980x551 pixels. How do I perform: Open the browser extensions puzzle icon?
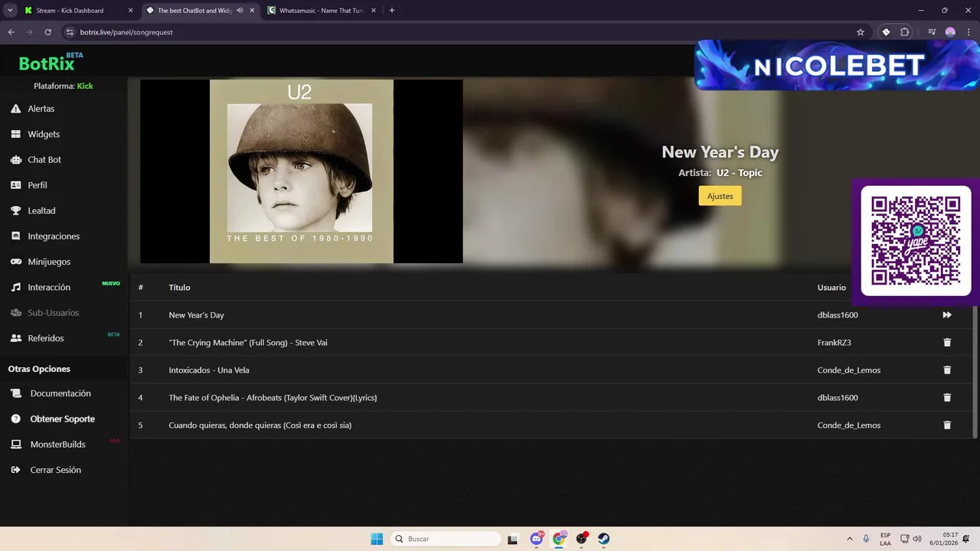[x=905, y=32]
